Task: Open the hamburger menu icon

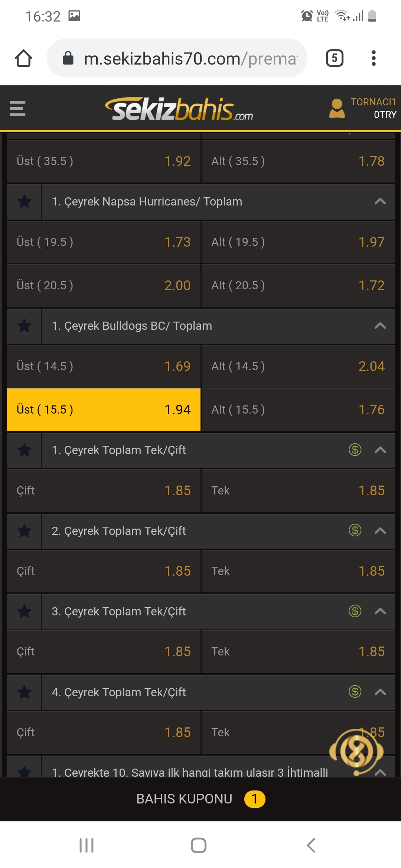Action: coord(17,109)
